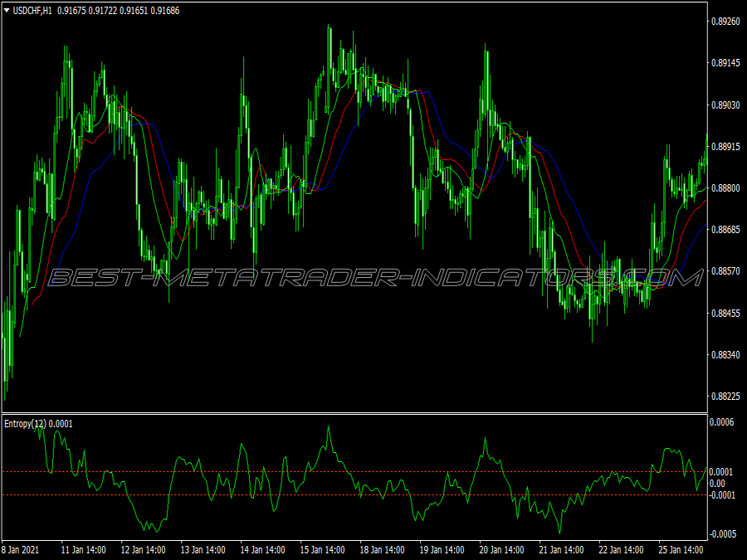Click the -0.0005 Entropy scale label
The height and width of the screenshot is (560, 747).
[x=723, y=534]
